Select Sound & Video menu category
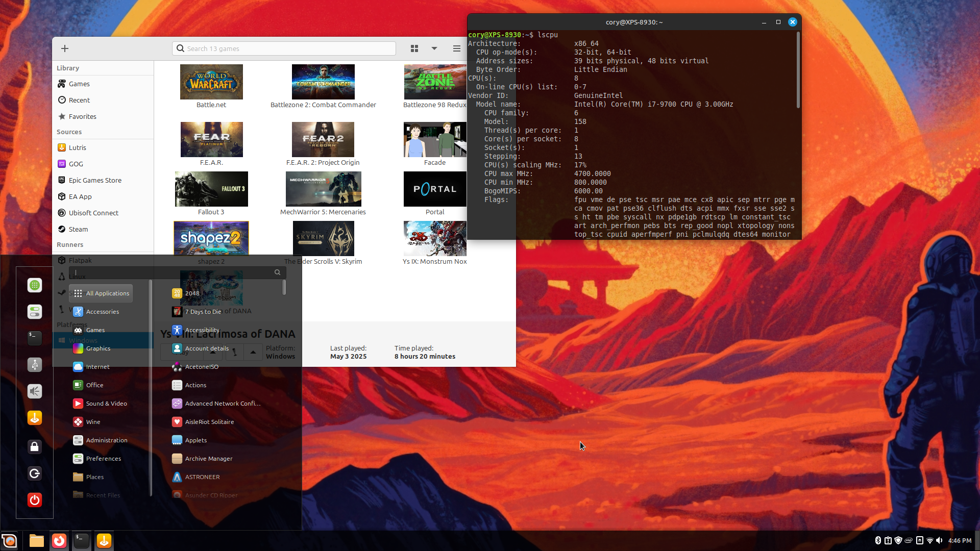 [106, 404]
